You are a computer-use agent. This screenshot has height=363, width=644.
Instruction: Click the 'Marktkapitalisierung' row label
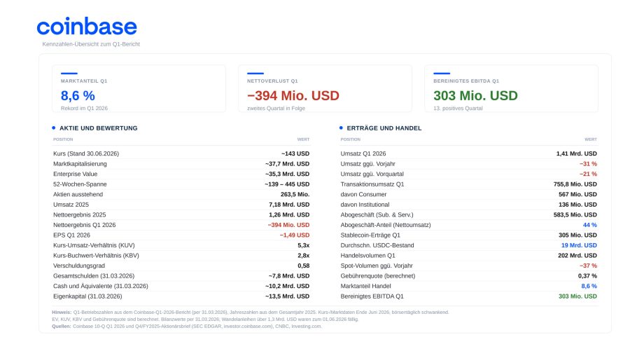click(80, 164)
